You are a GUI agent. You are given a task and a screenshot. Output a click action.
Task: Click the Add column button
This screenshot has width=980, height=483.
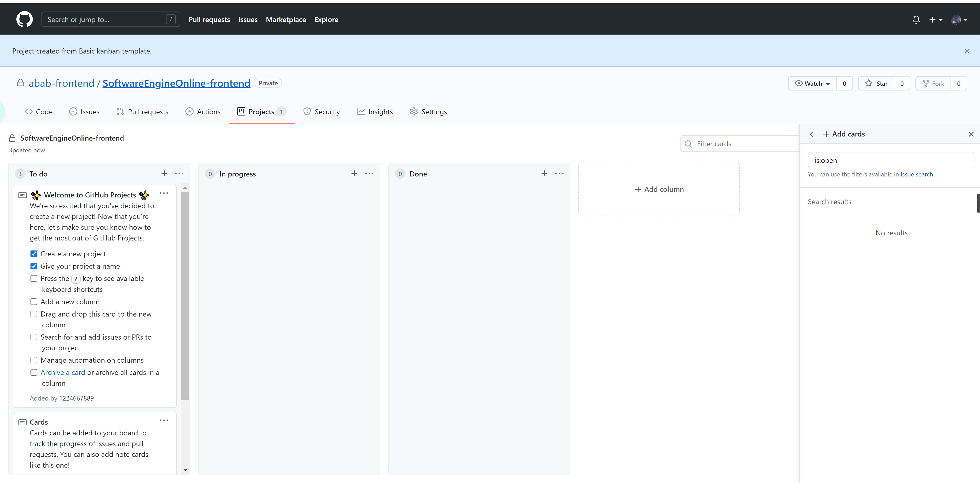click(x=659, y=190)
